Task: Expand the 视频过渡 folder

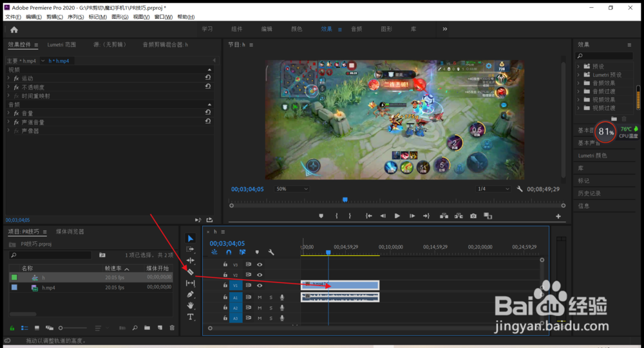Action: pos(579,108)
